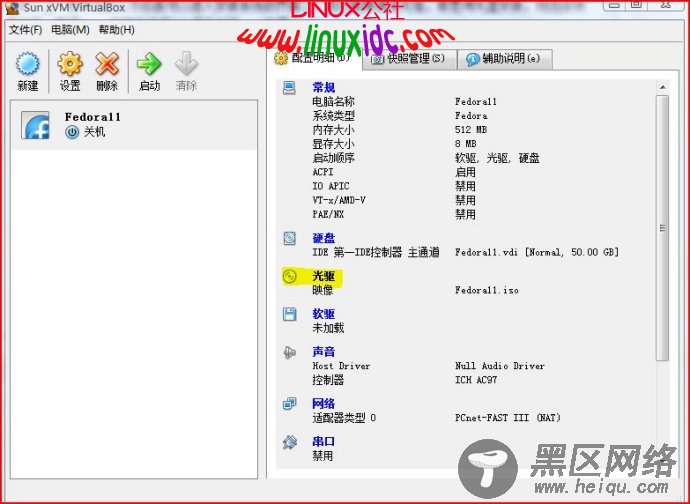Click the 未加载 floppy status text
Image resolution: width=690 pixels, height=504 pixels.
click(328, 328)
